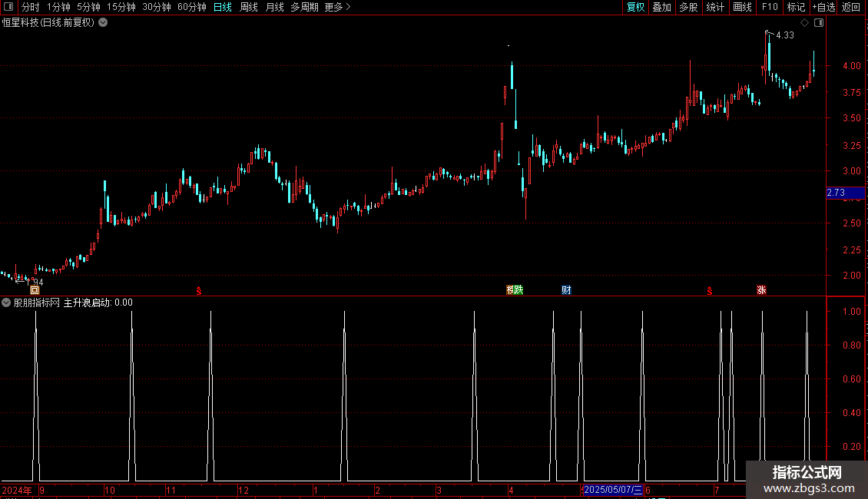Expand the 更多 > more periods menu

coord(338,7)
